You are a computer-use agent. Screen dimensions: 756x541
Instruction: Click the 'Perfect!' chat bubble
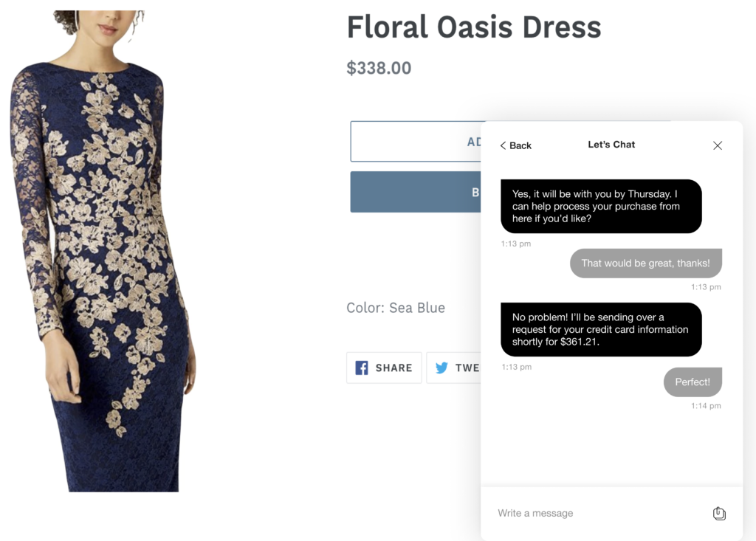pos(692,382)
